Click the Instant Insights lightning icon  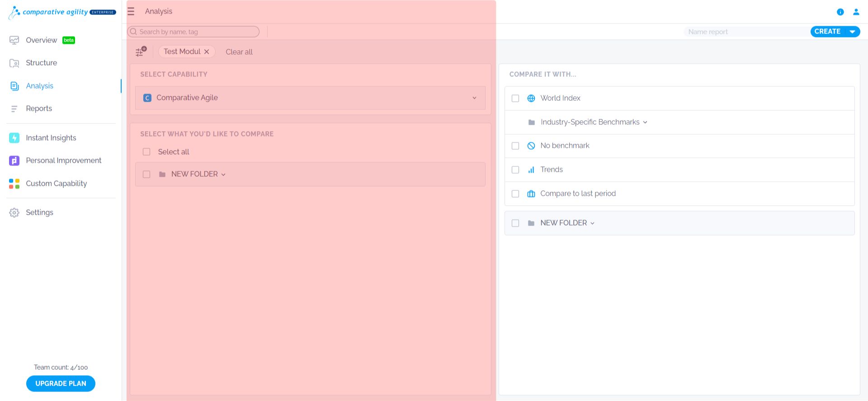point(14,138)
